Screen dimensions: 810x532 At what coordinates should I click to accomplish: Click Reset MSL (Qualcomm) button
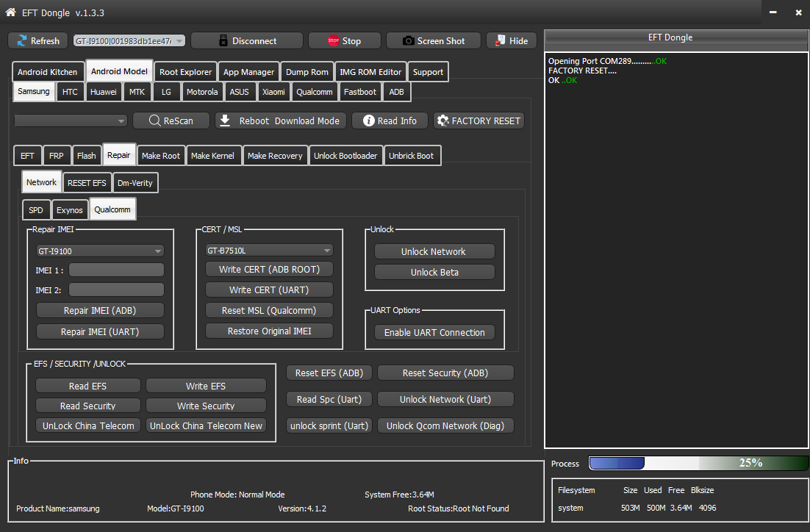(269, 310)
